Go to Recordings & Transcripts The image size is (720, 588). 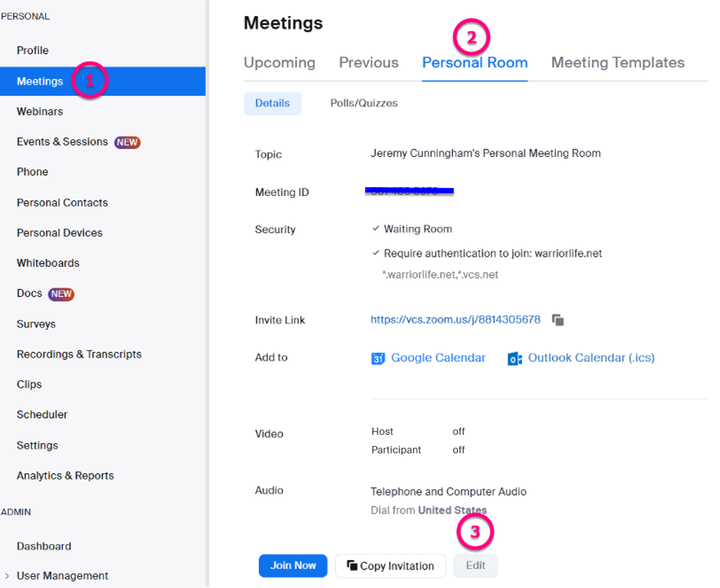click(x=79, y=354)
